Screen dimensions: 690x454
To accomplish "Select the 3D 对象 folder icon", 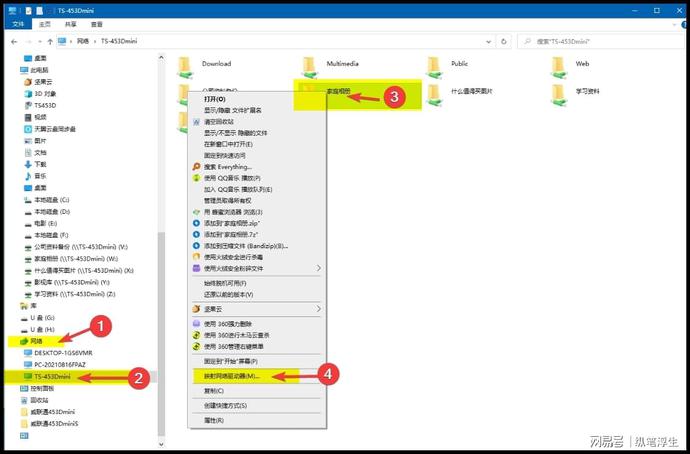I will (28, 94).
